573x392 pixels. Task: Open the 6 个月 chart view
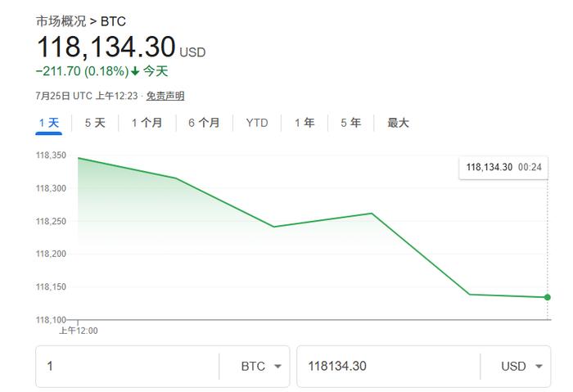click(204, 123)
